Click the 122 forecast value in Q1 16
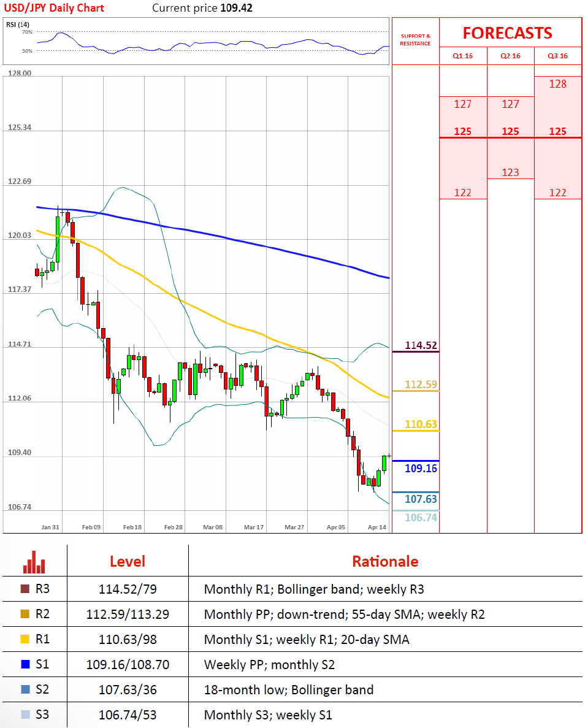This screenshot has width=585, height=728. (x=463, y=193)
